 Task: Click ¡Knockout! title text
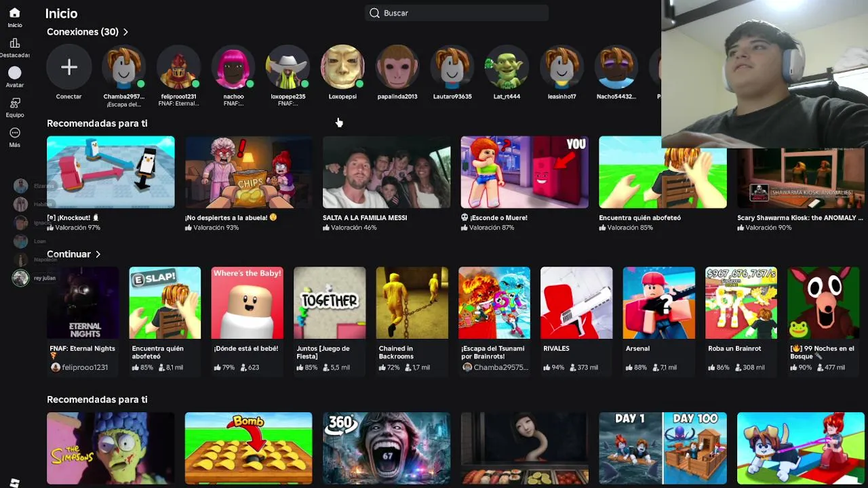coord(73,218)
